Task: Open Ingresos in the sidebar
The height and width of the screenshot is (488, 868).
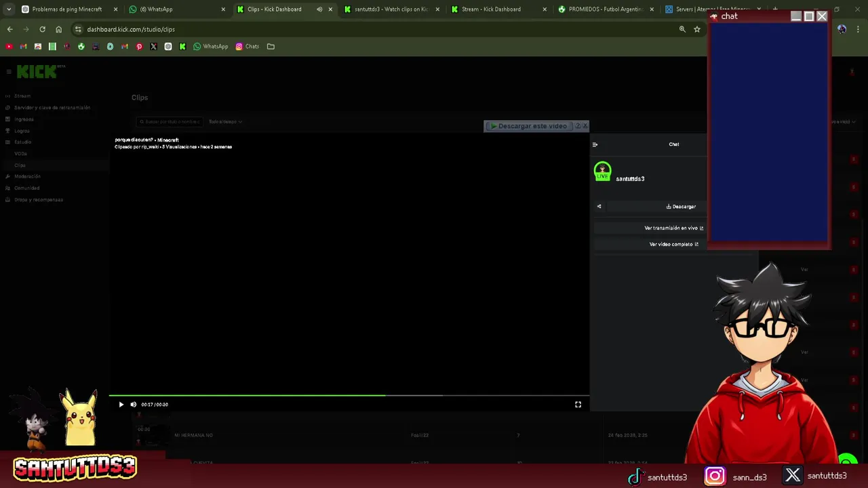Action: [x=24, y=119]
